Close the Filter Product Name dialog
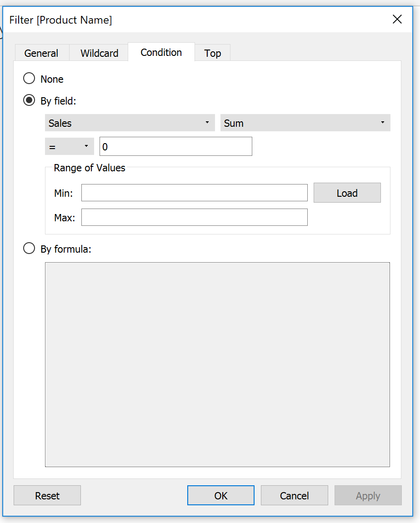 (397, 20)
